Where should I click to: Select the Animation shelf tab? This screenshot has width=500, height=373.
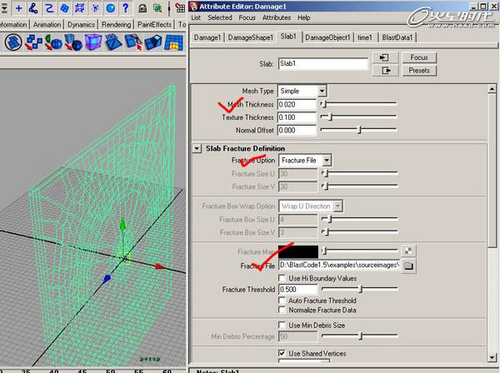[47, 25]
